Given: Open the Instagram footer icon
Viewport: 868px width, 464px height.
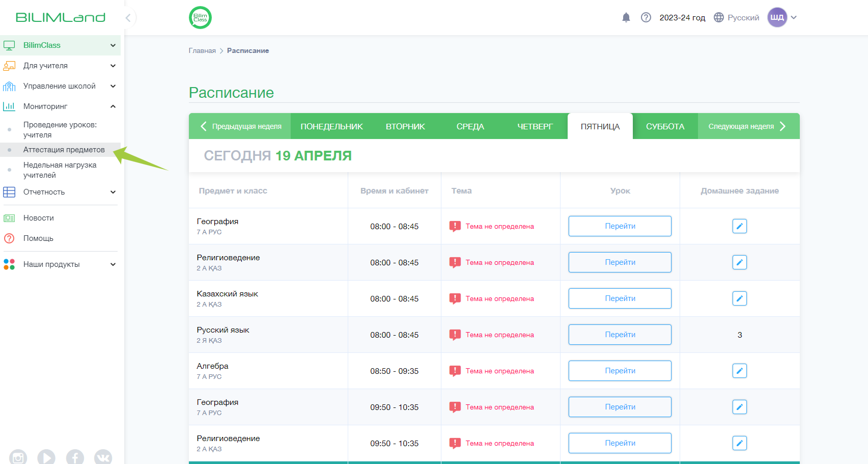Looking at the screenshot, I should [18, 457].
